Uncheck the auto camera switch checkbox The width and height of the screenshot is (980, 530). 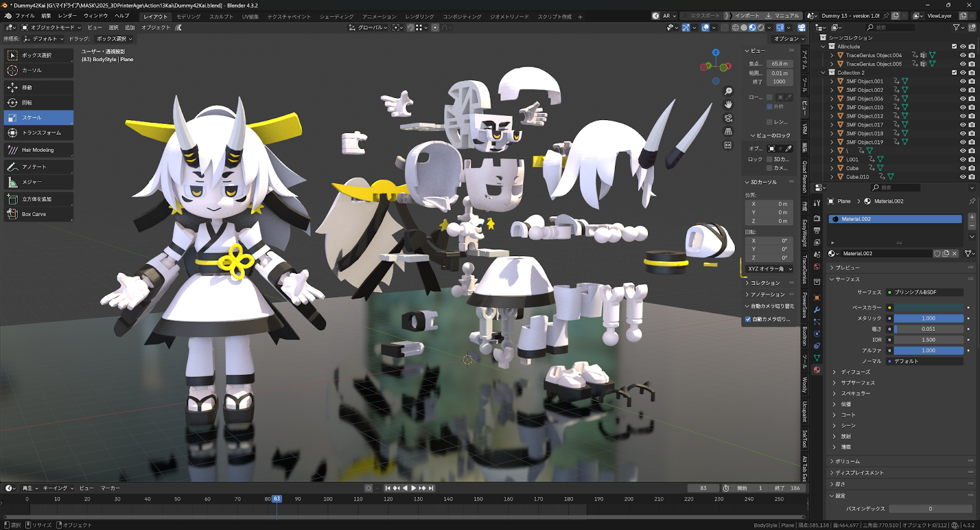click(x=748, y=319)
